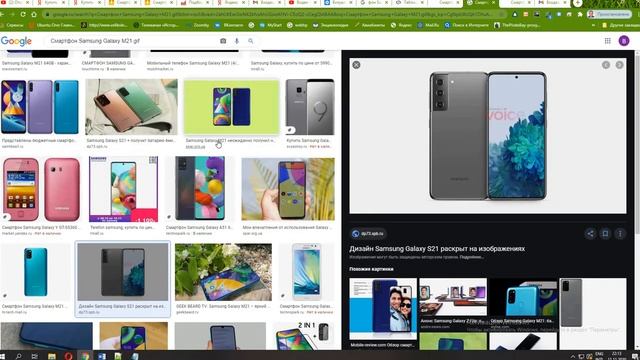Start voice search with microphone icon
The height and width of the screenshot is (360, 640).
click(237, 41)
